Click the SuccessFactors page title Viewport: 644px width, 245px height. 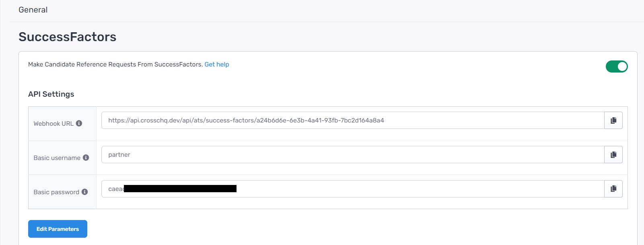[68, 37]
